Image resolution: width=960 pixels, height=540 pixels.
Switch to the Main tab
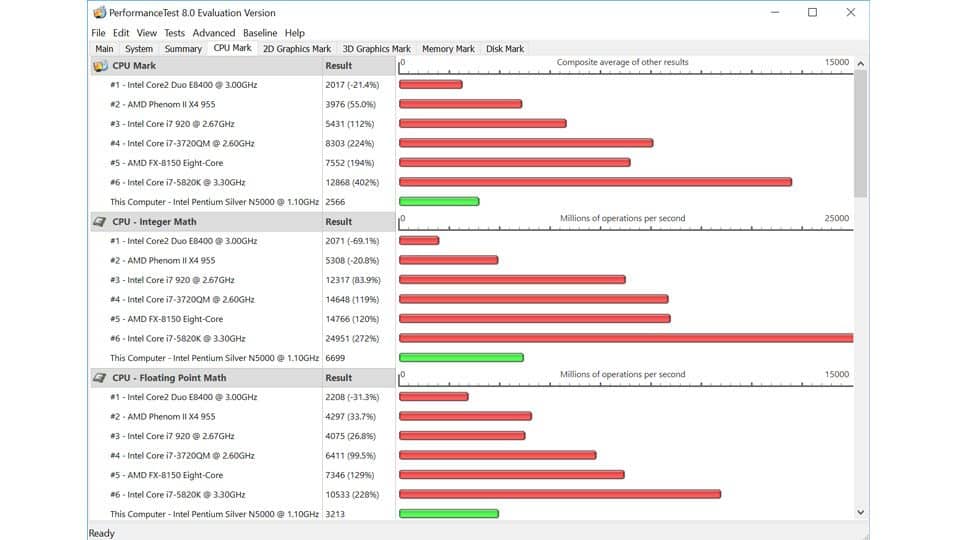click(x=104, y=49)
